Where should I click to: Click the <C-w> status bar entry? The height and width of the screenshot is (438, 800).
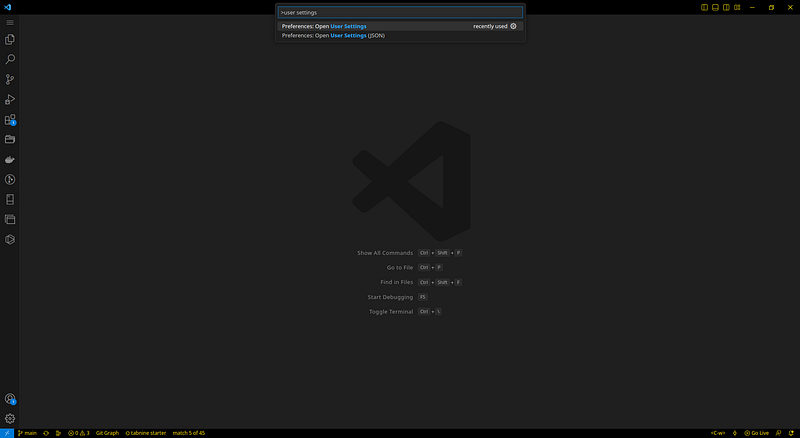[x=718, y=433]
